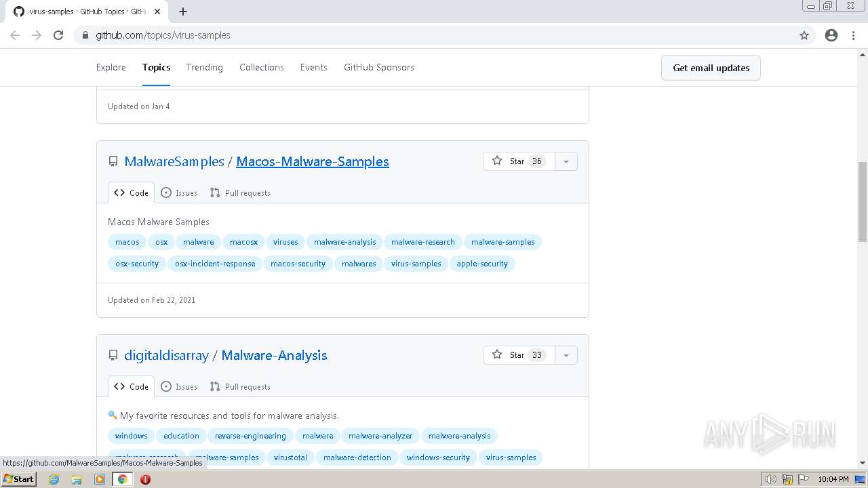Open the Windows Start button
This screenshot has height=488, width=868.
coord(18,479)
